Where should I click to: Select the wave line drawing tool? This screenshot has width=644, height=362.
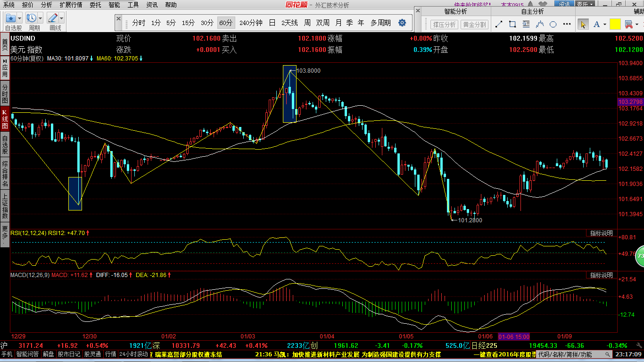coord(540,24)
